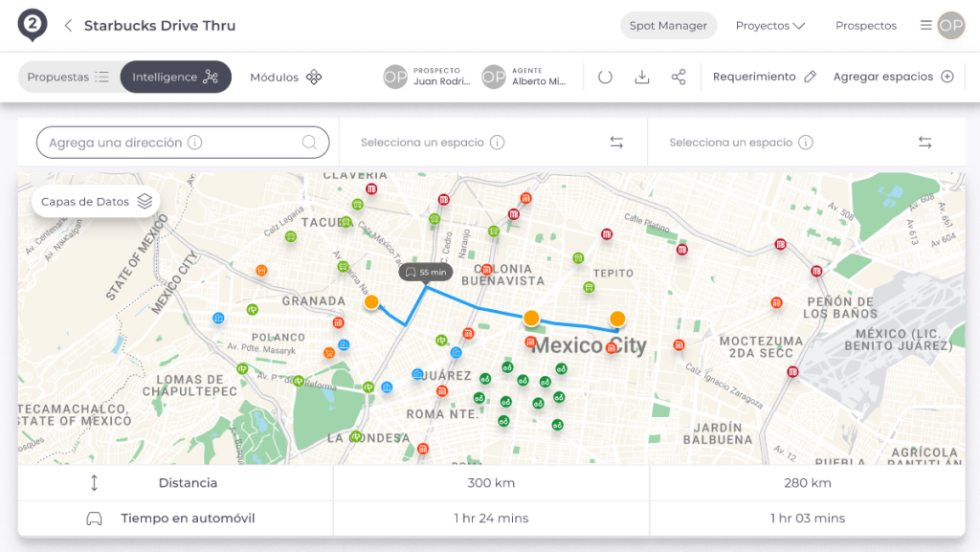Screen dimensions: 980x552
Task: Click the OP user avatar at top right
Action: click(x=950, y=26)
